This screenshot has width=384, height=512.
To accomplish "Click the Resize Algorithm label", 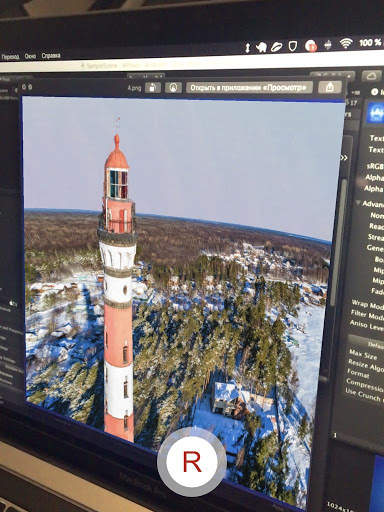I will click(x=365, y=365).
